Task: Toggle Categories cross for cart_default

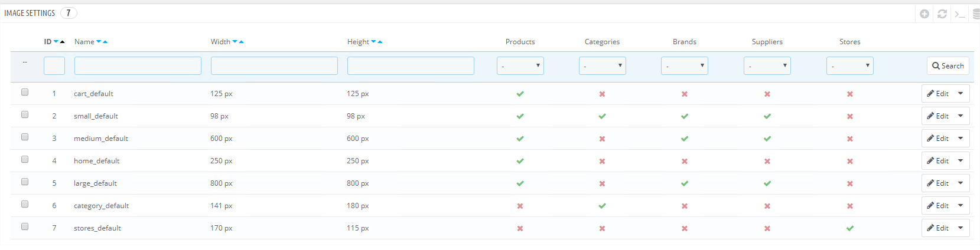Action: point(602,94)
